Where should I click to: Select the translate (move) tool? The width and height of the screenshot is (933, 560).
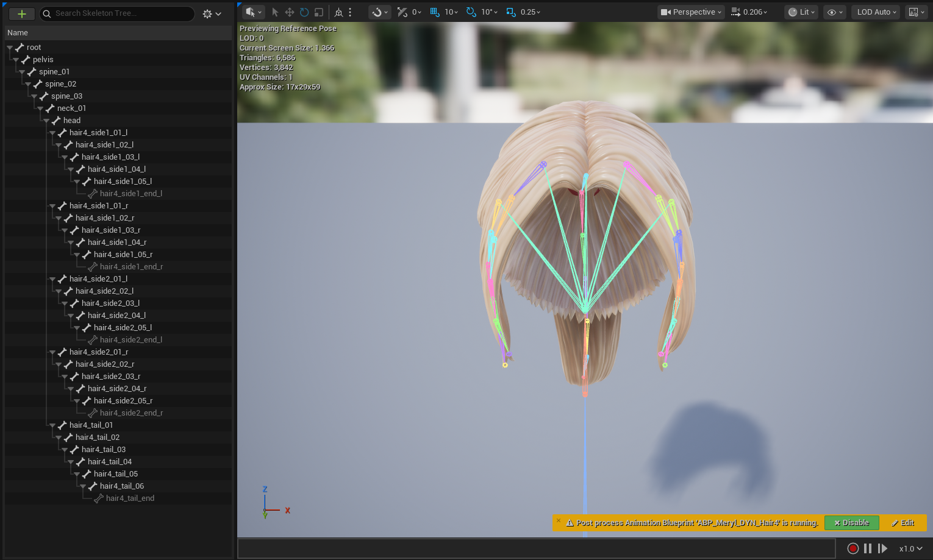click(290, 12)
